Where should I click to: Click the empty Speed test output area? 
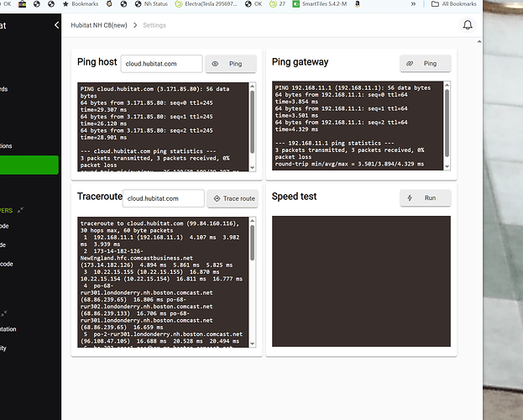[361, 281]
